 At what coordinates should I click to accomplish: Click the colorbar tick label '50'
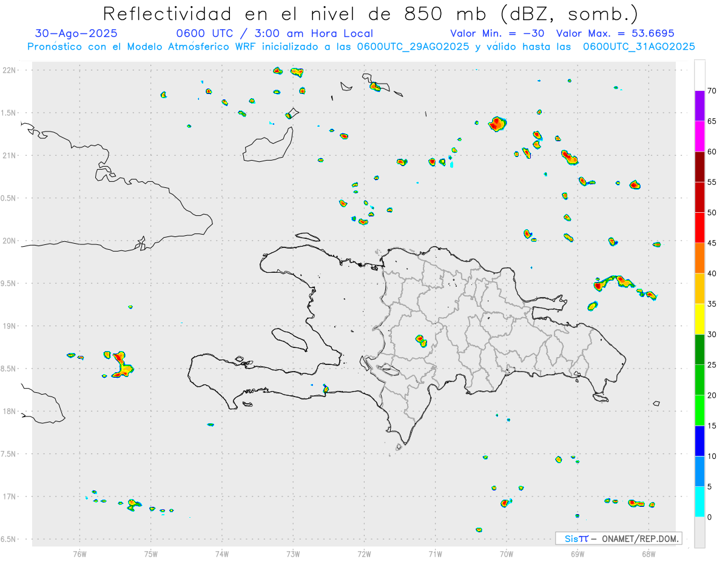point(712,213)
